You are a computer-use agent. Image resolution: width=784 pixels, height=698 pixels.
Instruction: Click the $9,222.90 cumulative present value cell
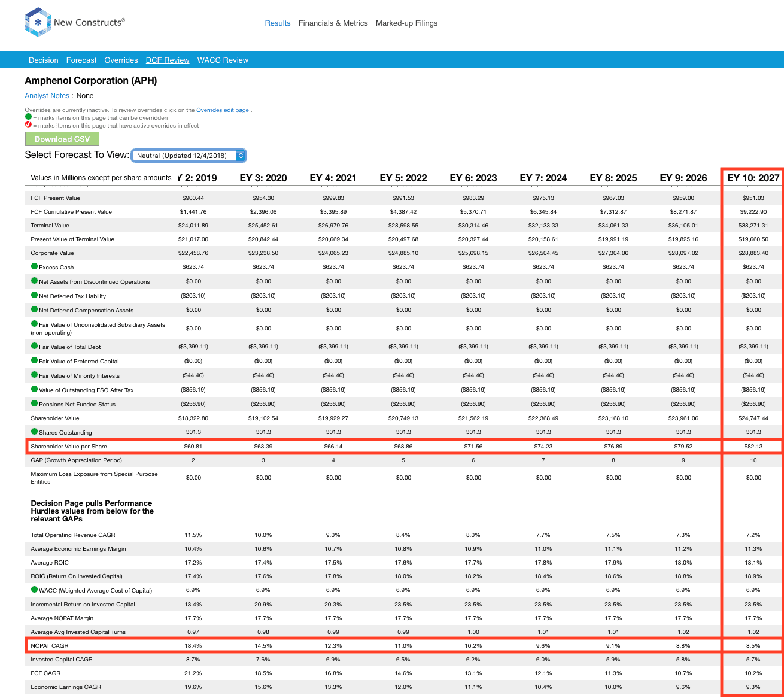753,212
